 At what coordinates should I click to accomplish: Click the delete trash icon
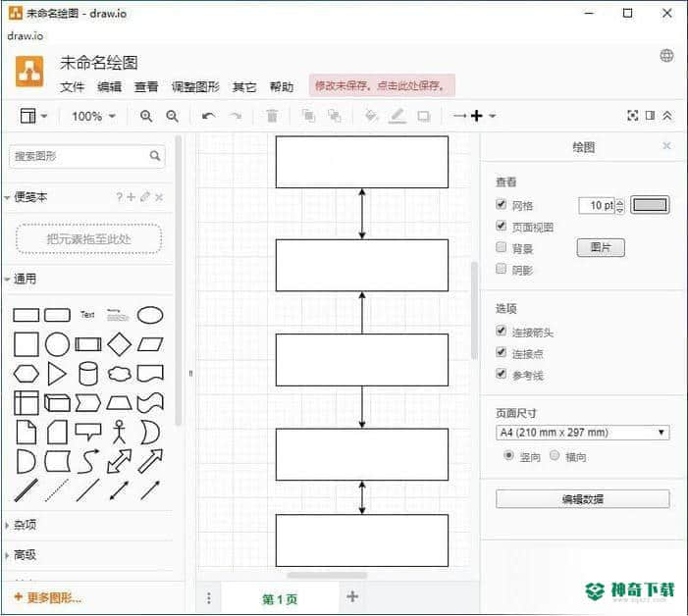[x=272, y=116]
